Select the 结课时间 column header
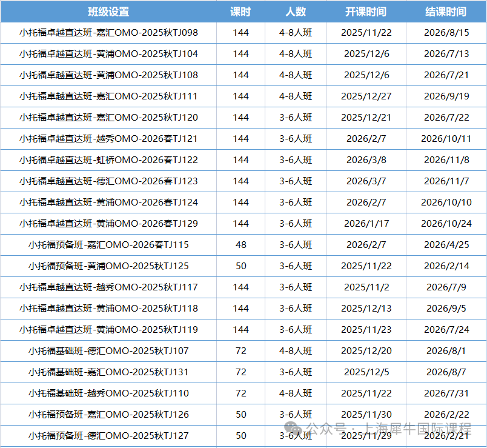 tap(446, 12)
